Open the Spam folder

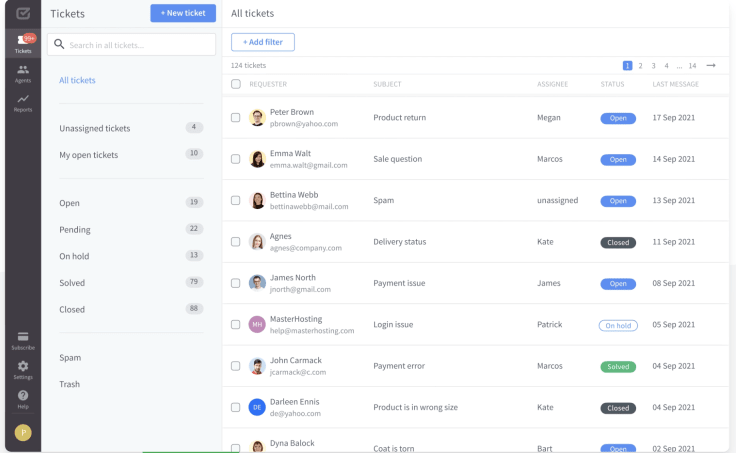pyautogui.click(x=70, y=358)
